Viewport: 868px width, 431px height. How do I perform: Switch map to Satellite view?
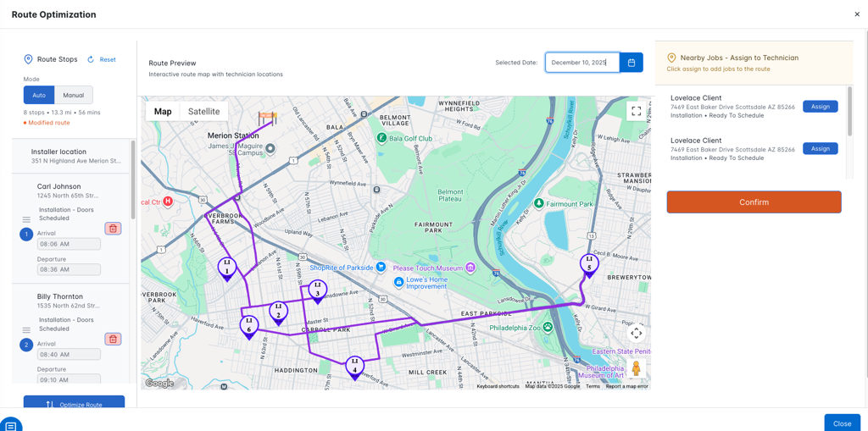[x=203, y=112]
